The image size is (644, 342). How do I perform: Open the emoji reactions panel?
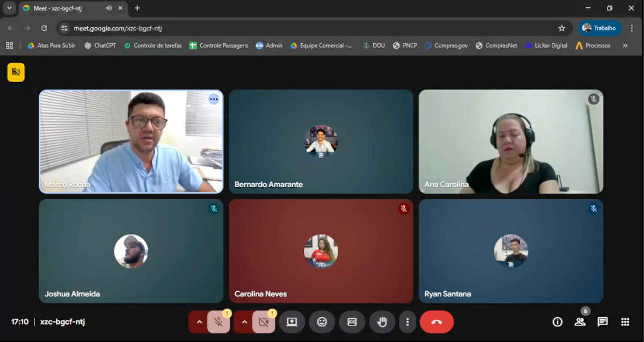[322, 321]
